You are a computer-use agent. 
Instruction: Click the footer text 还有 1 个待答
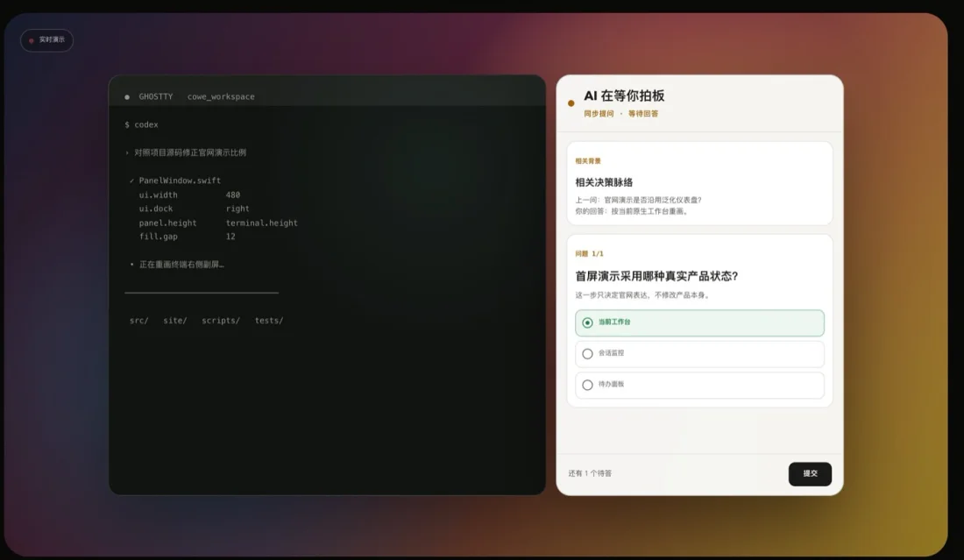(x=590, y=473)
